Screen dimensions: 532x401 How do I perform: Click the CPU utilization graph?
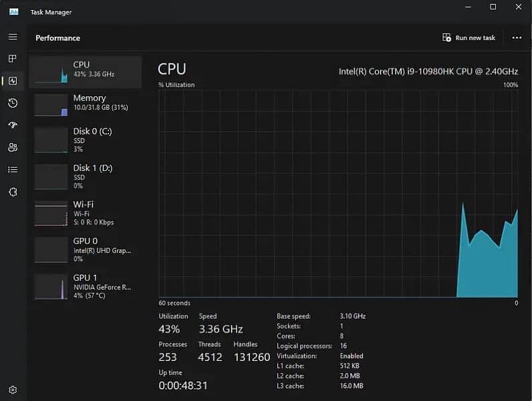point(338,194)
